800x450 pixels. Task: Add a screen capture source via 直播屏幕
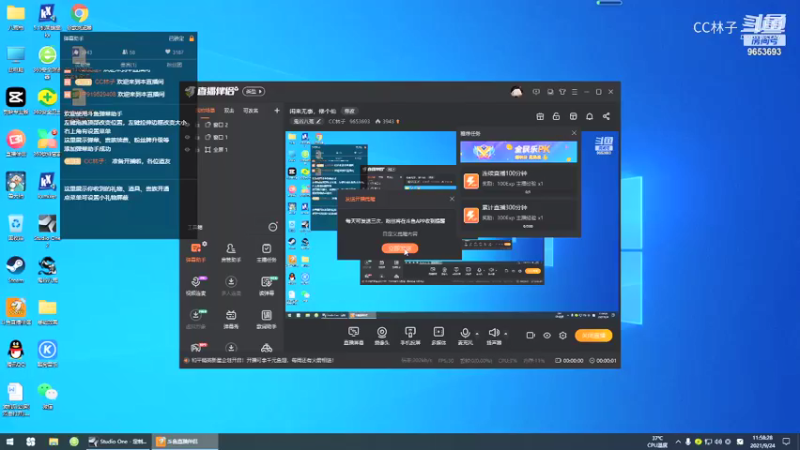click(354, 336)
